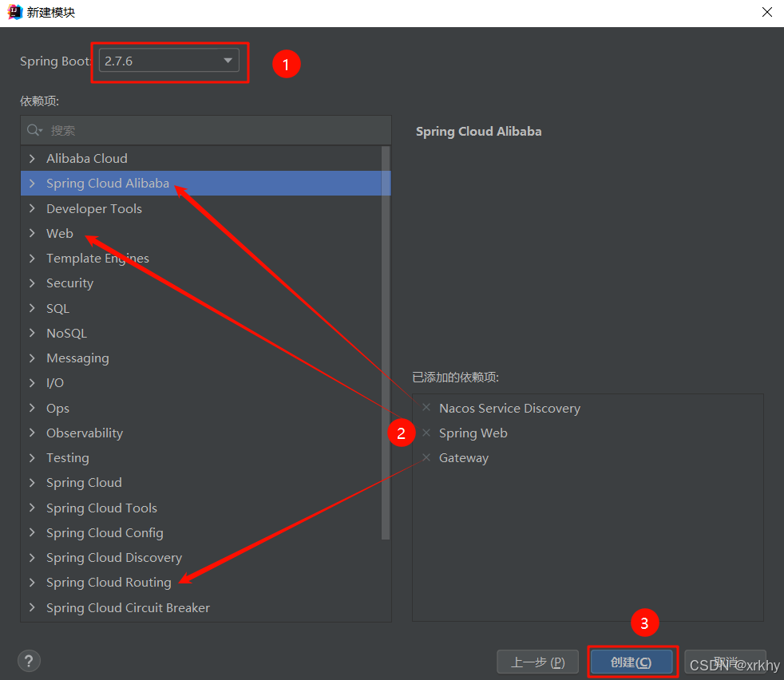Screen dimensions: 784x680
Task: Select the Testing row
Action: [201, 458]
